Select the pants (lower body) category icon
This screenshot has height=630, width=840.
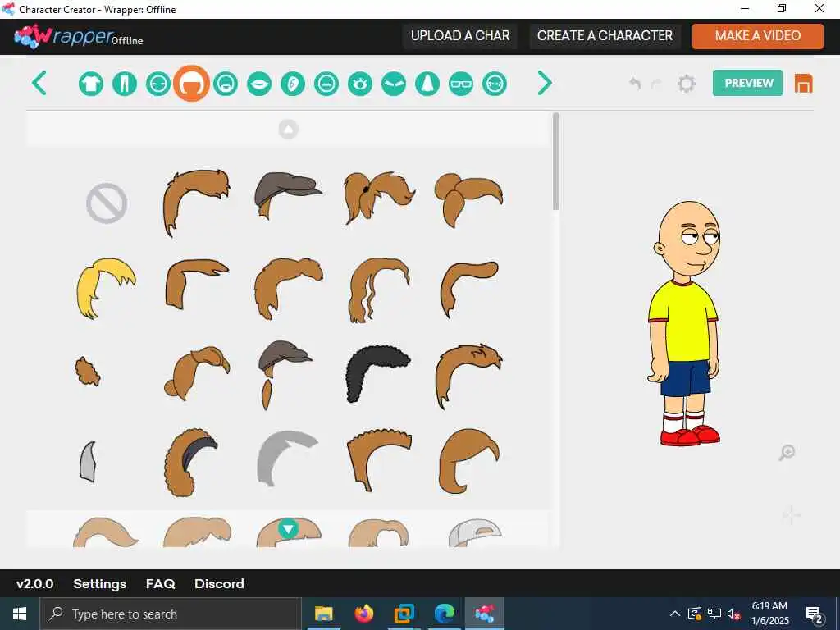point(125,84)
